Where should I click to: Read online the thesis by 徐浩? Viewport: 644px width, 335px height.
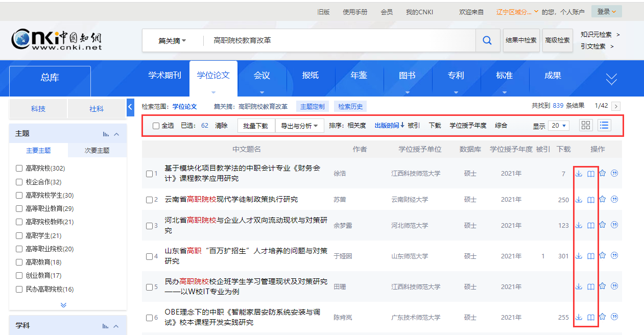[x=590, y=174]
